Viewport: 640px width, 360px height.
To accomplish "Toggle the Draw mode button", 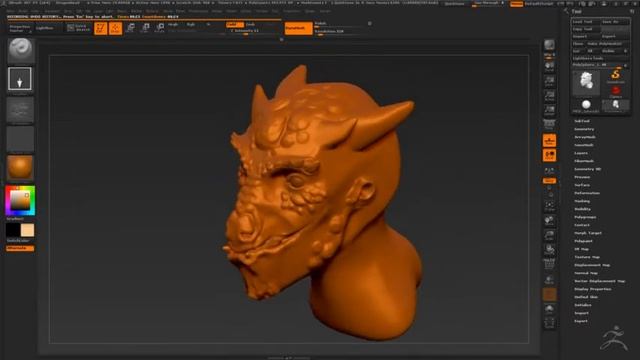I will (116, 28).
